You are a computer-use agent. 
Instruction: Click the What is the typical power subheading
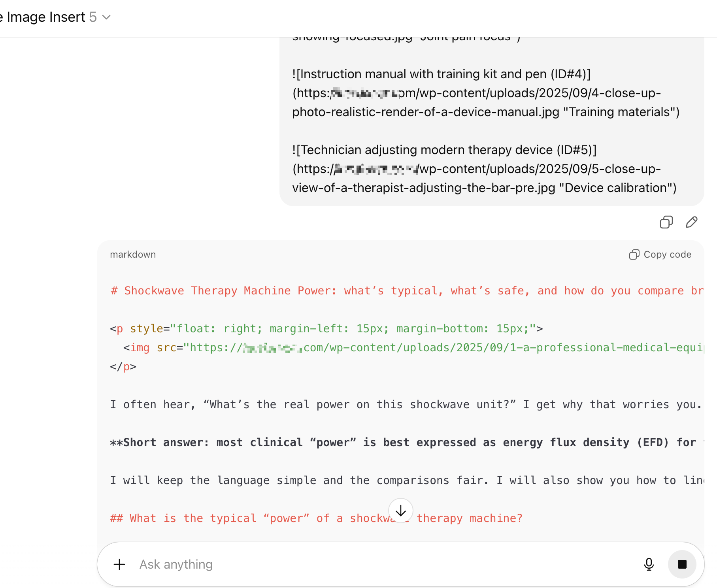click(316, 518)
